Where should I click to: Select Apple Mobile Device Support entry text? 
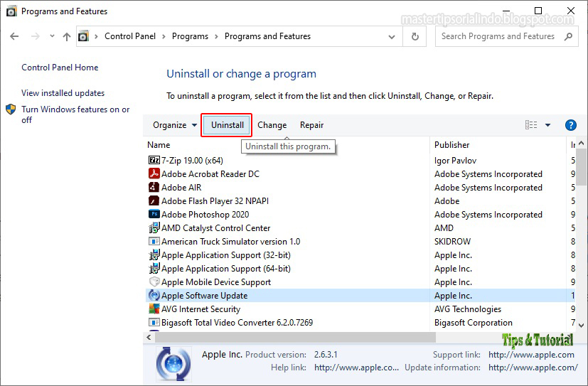coord(216,282)
